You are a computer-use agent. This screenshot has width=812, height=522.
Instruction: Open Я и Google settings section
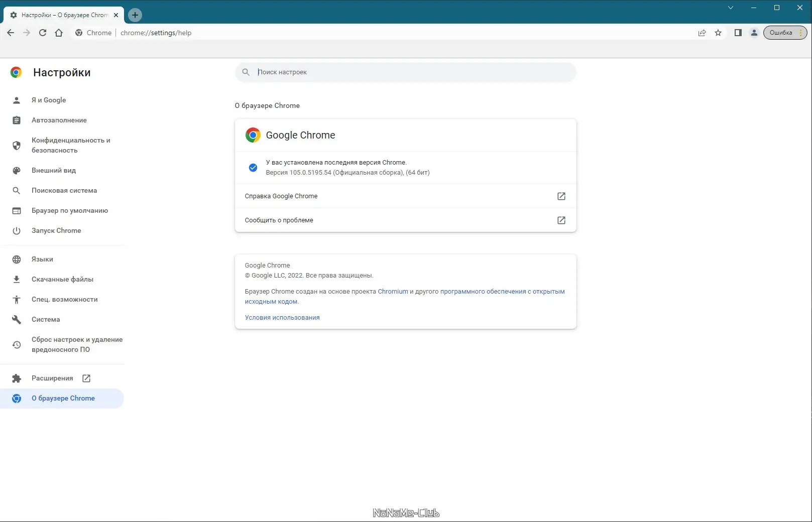pyautogui.click(x=62, y=100)
